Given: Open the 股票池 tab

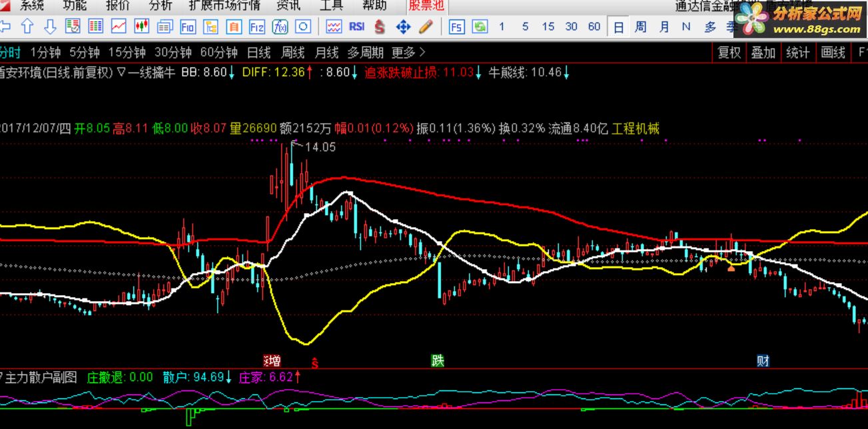Looking at the screenshot, I should point(426,7).
